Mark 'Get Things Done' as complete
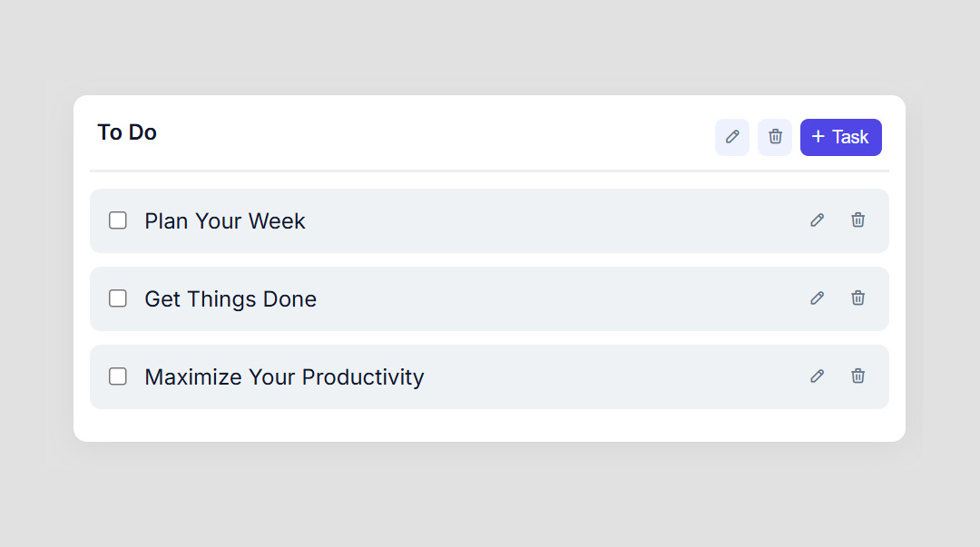 [x=117, y=298]
